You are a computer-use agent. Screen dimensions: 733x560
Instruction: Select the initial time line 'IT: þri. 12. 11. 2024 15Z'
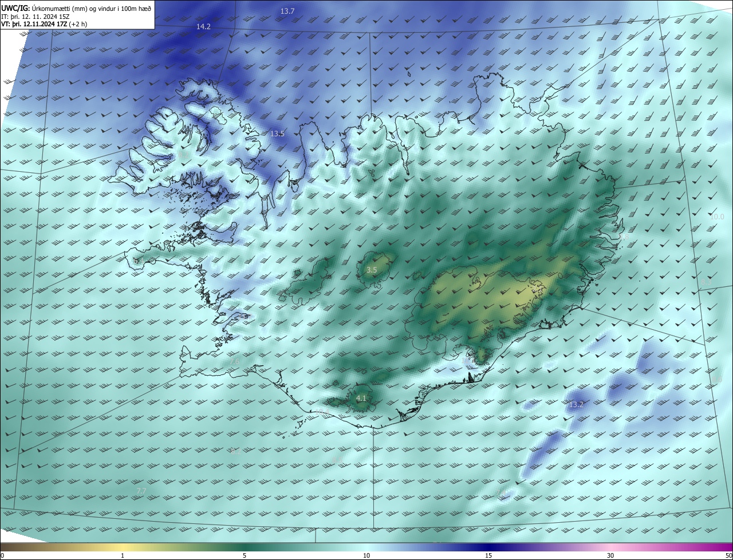point(36,17)
